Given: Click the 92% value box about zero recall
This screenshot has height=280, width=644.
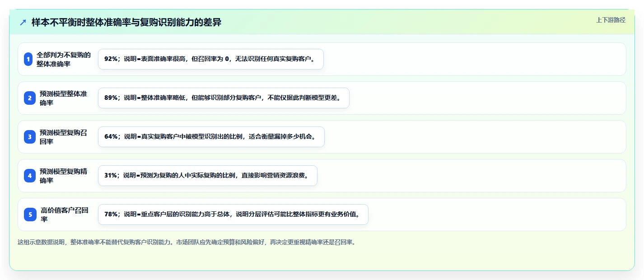Looking at the screenshot, I should coord(211,59).
